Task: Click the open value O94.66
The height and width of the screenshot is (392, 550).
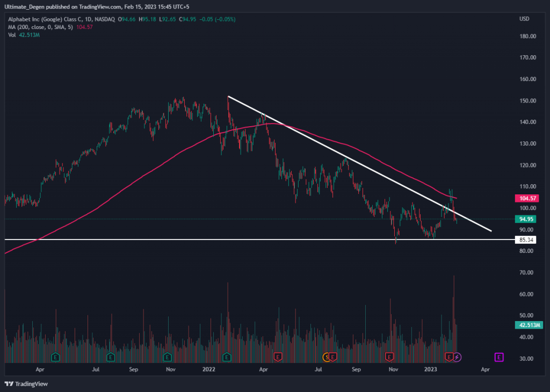Action: [127, 19]
